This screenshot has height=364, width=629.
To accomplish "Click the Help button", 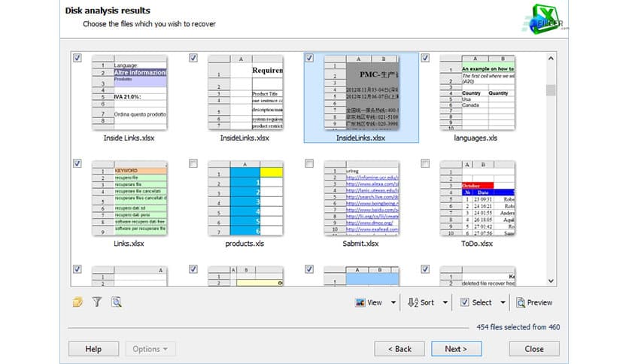I will pos(93,349).
